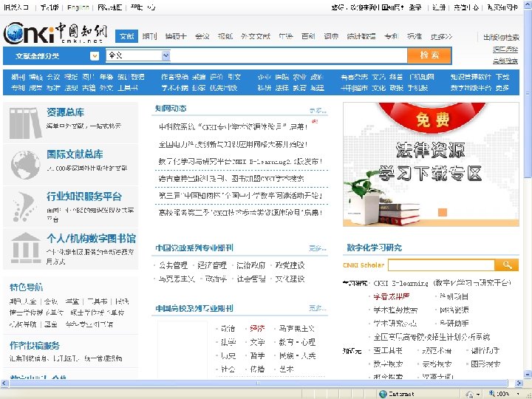Click the CNKI Scholar search text field
The image size is (532, 399).
[441, 265]
